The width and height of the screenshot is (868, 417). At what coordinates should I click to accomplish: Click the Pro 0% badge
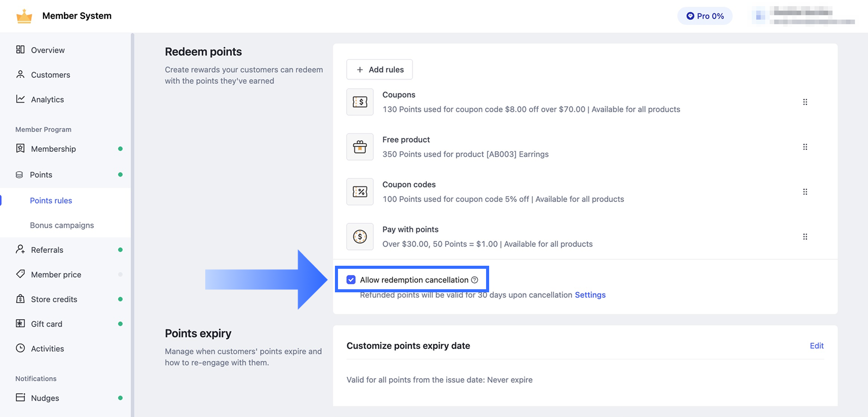click(705, 16)
